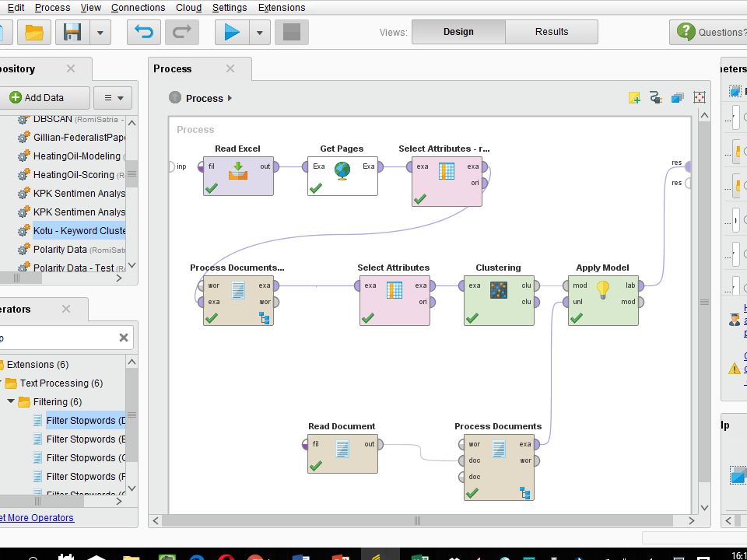Close the Process panel tab
Viewport: 747px width, 560px height.
point(230,68)
